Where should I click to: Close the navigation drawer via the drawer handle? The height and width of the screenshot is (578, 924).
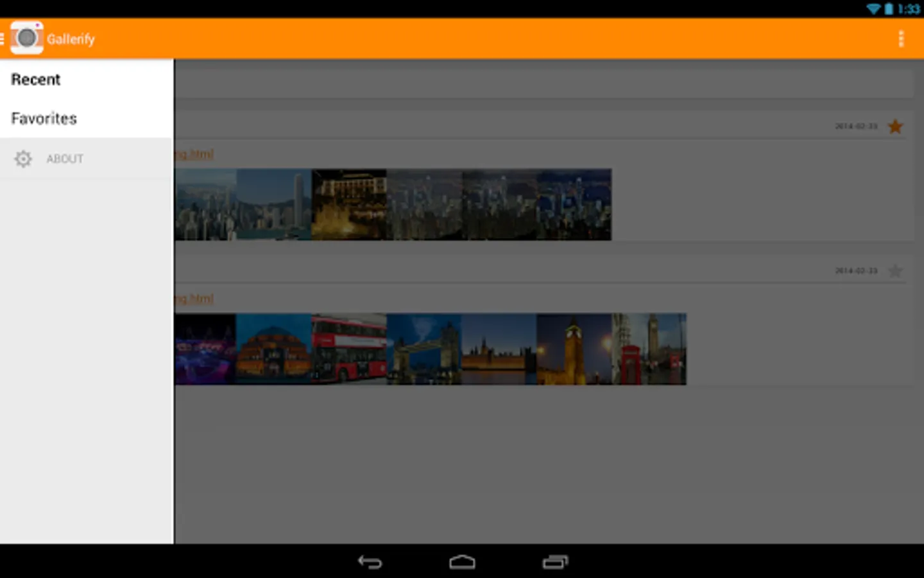point(3,39)
